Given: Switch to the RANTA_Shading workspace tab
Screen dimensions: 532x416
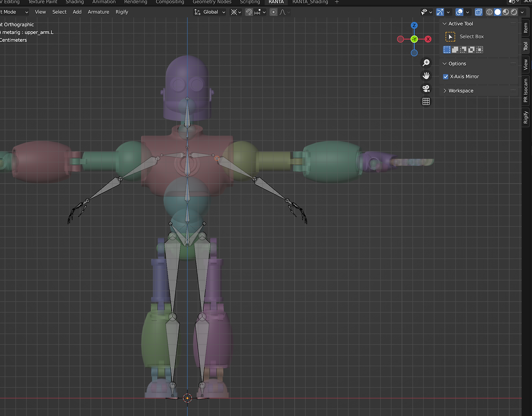Looking at the screenshot, I should 310,2.
